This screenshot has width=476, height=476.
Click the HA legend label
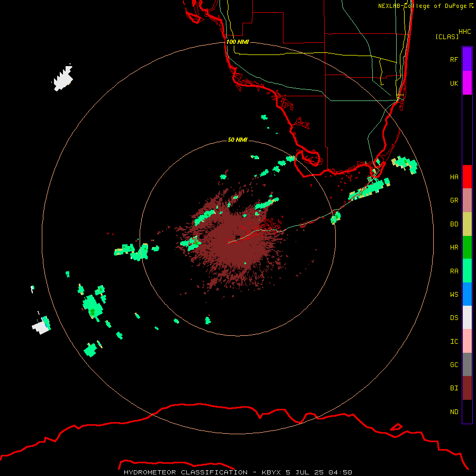pos(454,177)
